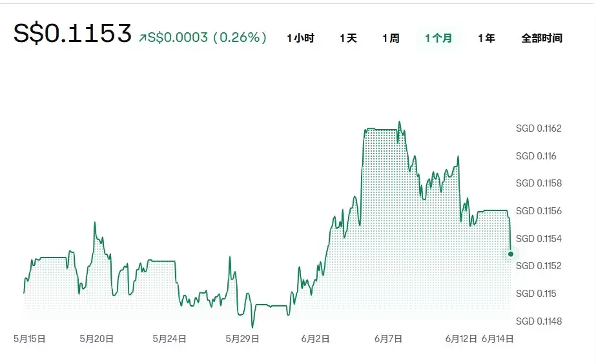596x364 pixels.
Task: Click the SGD 0.1154 axis label
Action: coord(539,239)
